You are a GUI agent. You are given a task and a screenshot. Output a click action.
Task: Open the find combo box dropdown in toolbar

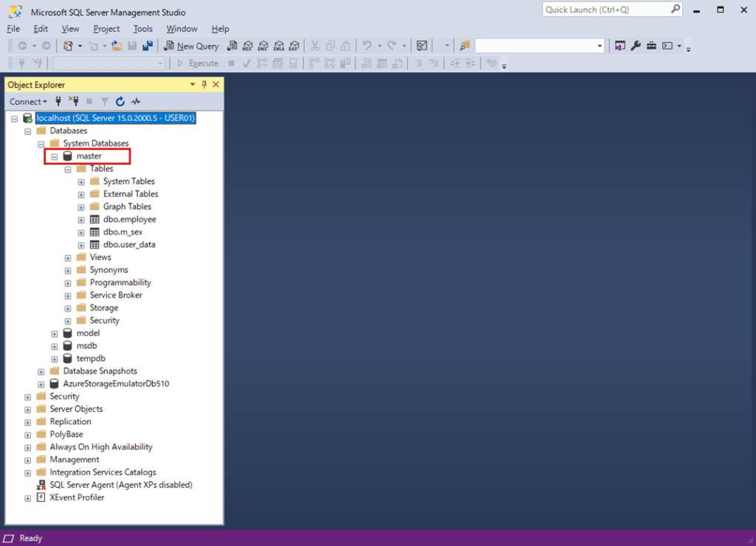(x=599, y=46)
